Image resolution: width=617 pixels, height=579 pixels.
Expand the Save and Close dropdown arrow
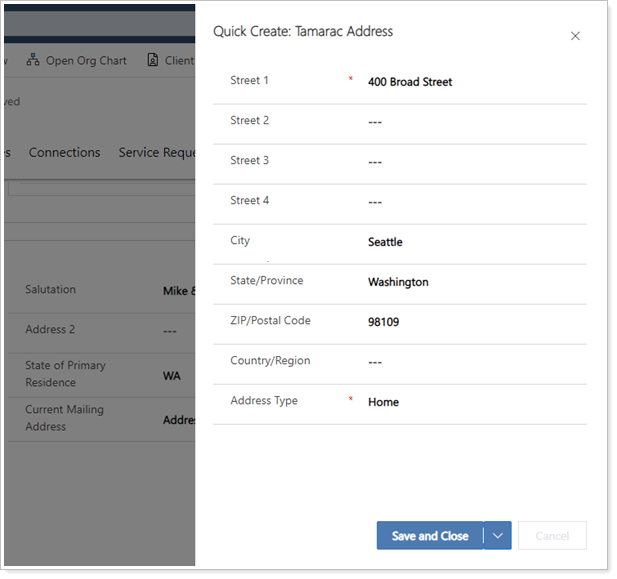click(498, 536)
